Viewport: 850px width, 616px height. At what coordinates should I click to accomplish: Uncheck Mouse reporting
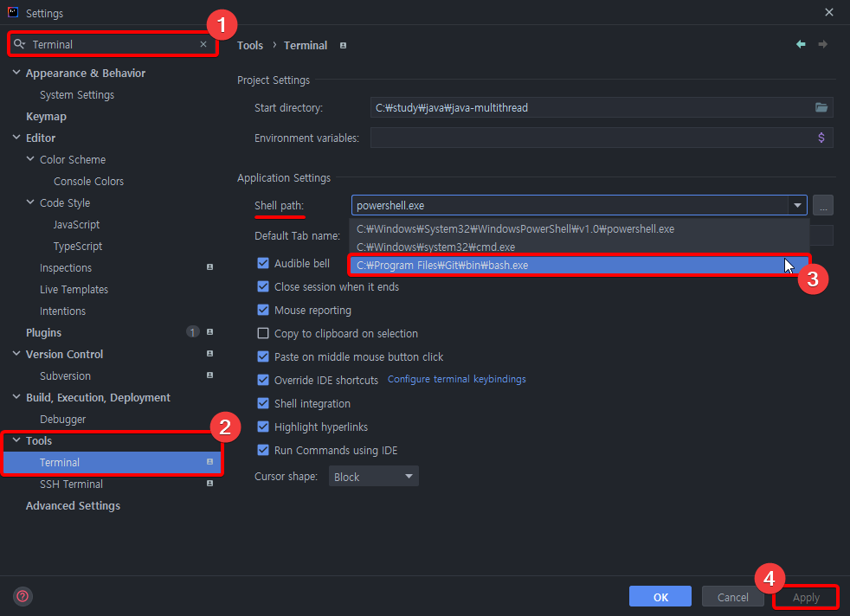[263, 310]
